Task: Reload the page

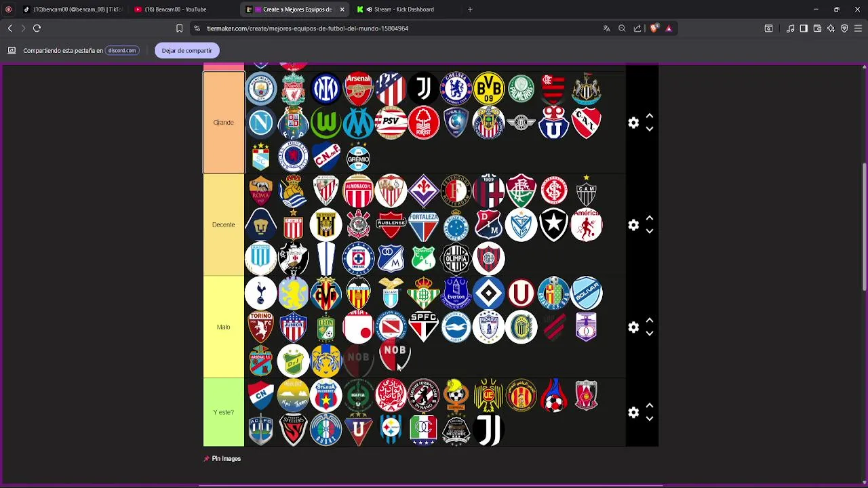Action: pyautogui.click(x=37, y=28)
